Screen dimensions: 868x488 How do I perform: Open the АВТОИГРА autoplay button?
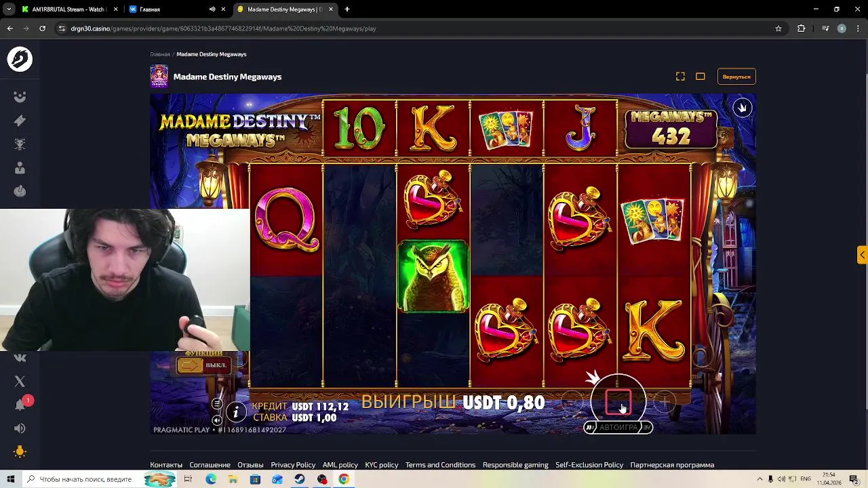[x=618, y=427]
